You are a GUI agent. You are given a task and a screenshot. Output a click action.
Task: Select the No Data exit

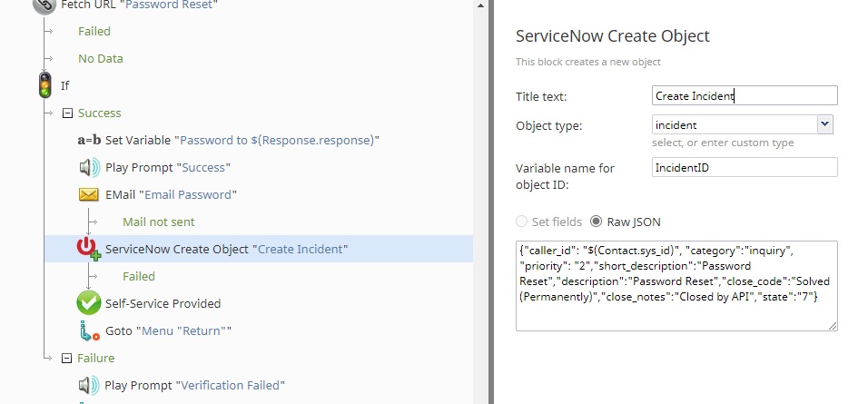point(100,59)
